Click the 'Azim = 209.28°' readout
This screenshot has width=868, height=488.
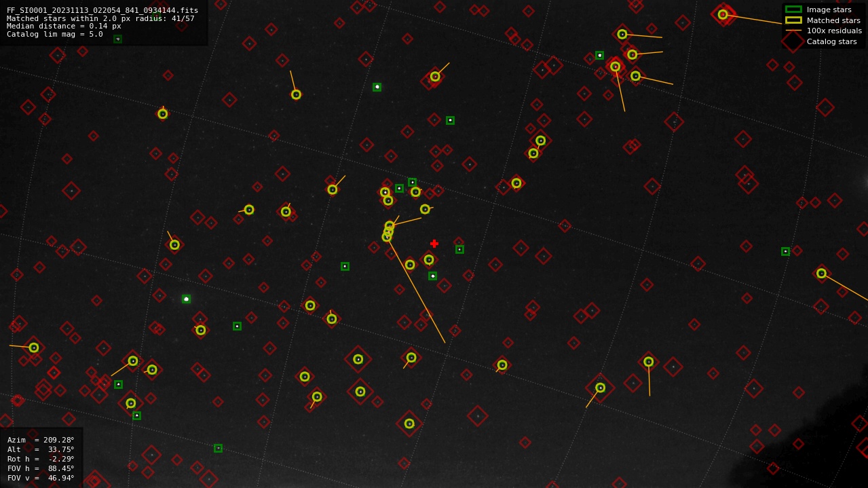pyautogui.click(x=41, y=440)
